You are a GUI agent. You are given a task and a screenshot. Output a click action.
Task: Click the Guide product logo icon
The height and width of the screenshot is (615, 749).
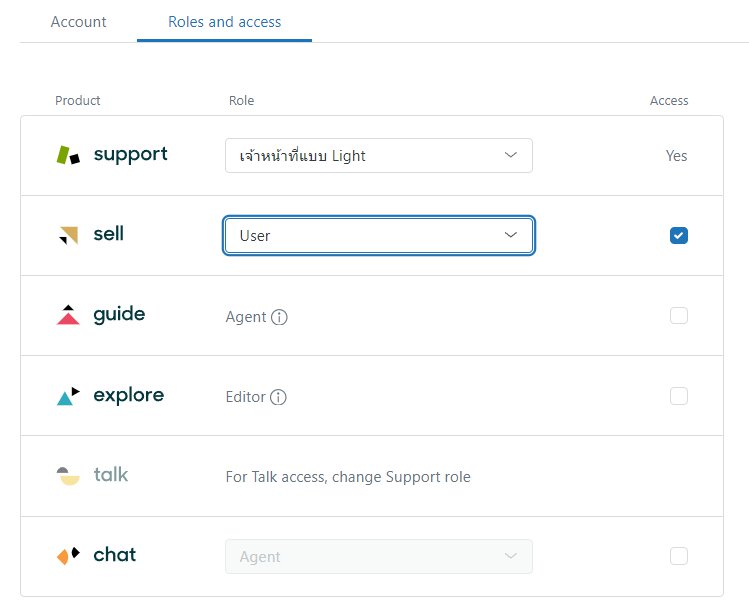tap(68, 315)
